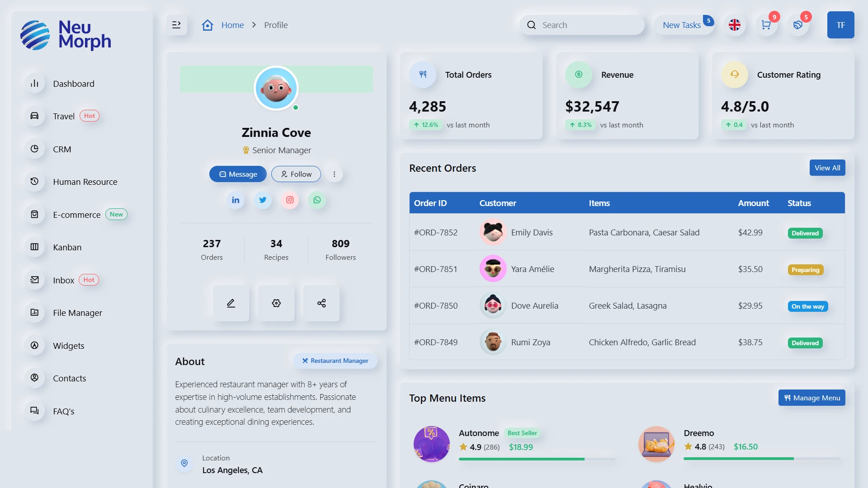The height and width of the screenshot is (488, 868).
Task: Click the Preparing status badge
Action: [805, 270]
